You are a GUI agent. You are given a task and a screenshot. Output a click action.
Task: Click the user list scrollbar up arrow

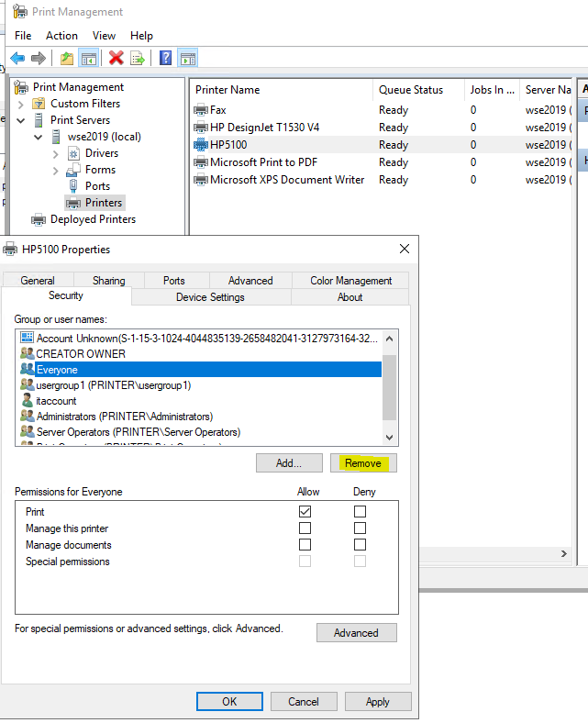click(x=389, y=339)
